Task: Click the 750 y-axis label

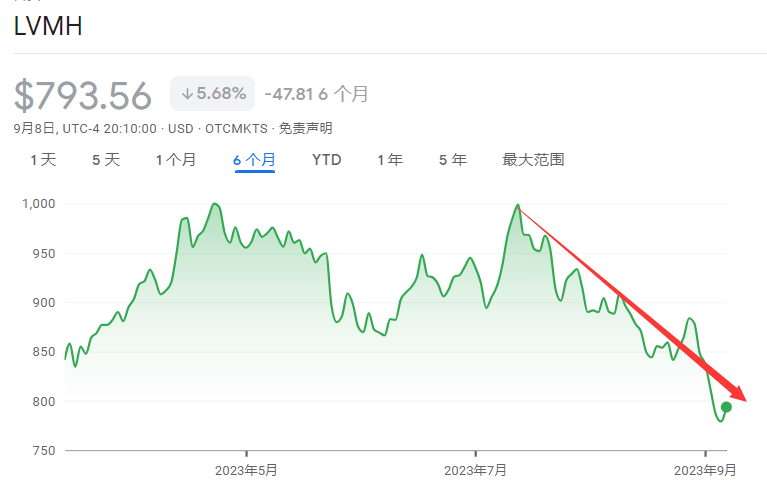Action: pos(44,451)
